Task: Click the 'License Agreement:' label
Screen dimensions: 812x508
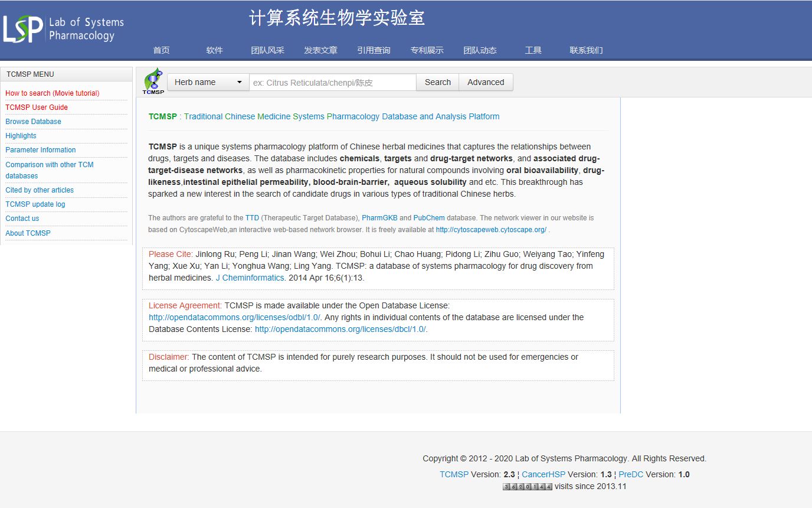Action: pos(185,305)
